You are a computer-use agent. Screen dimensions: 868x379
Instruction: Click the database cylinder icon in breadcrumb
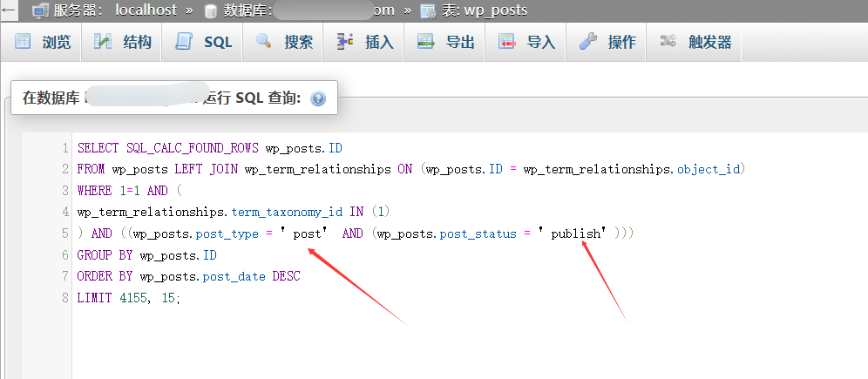[x=210, y=10]
